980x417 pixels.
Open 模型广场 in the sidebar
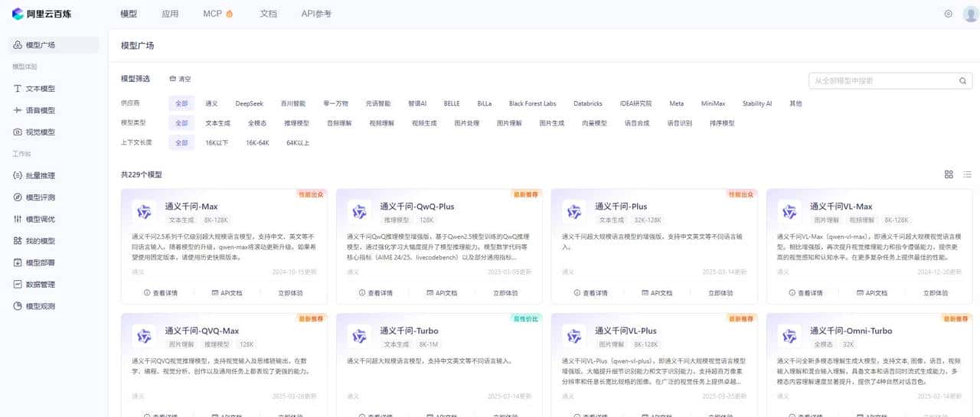54,45
